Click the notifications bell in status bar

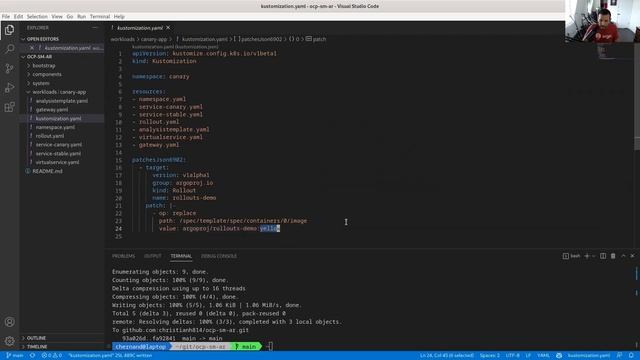tap(631, 356)
